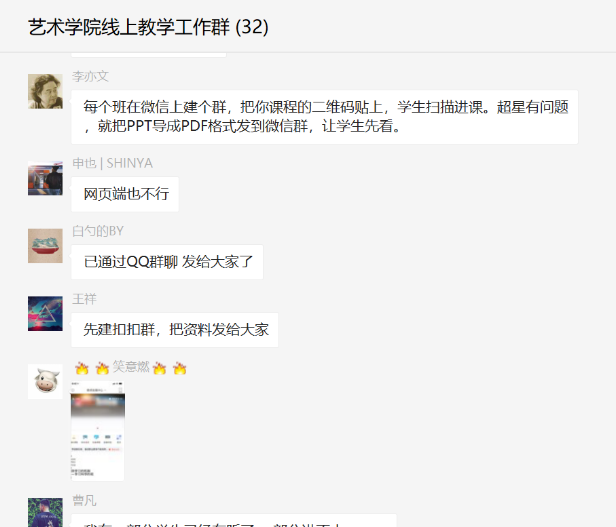Open 曹凡's avatar at the bottom
The image size is (616, 527).
click(x=45, y=512)
